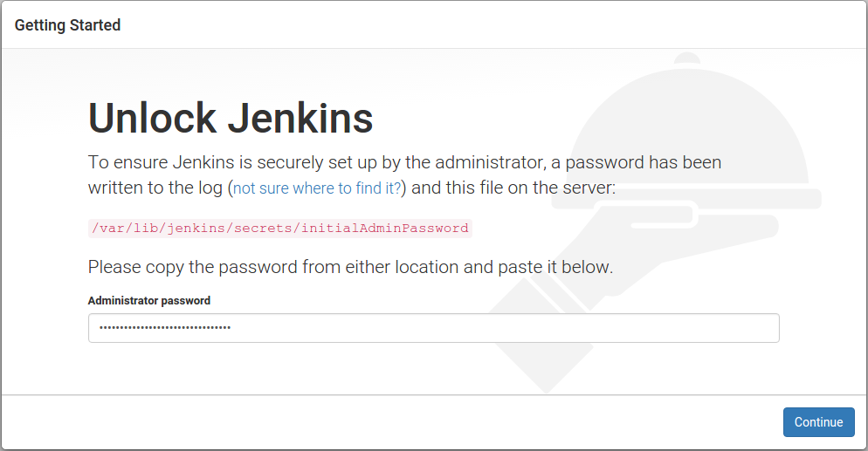Image resolution: width=868 pixels, height=451 pixels.
Task: Click the Administrator password label
Action: (x=149, y=301)
